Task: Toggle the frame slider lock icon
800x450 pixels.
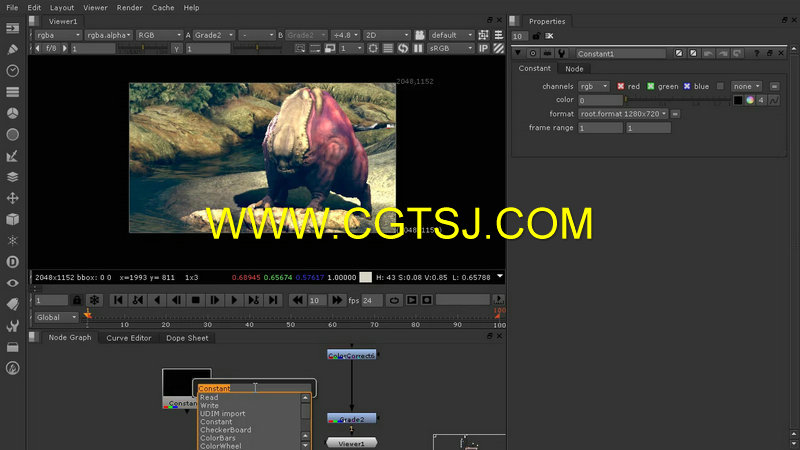Action: [x=77, y=300]
